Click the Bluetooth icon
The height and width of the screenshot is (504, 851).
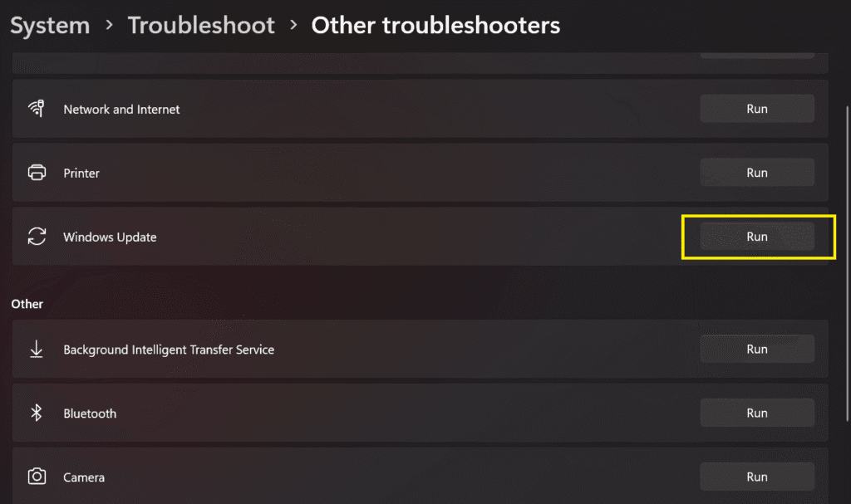pos(37,413)
